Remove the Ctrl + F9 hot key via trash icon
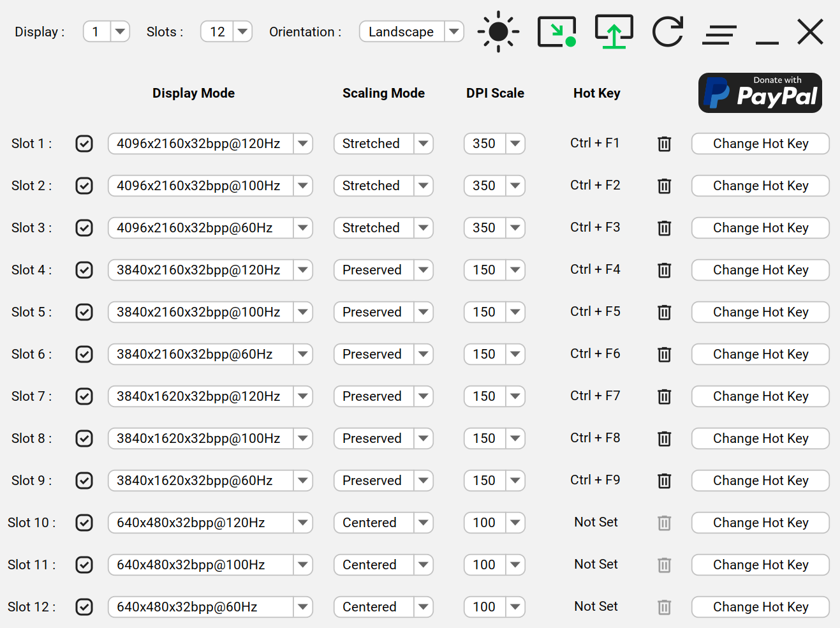This screenshot has width=840, height=628. coord(664,481)
